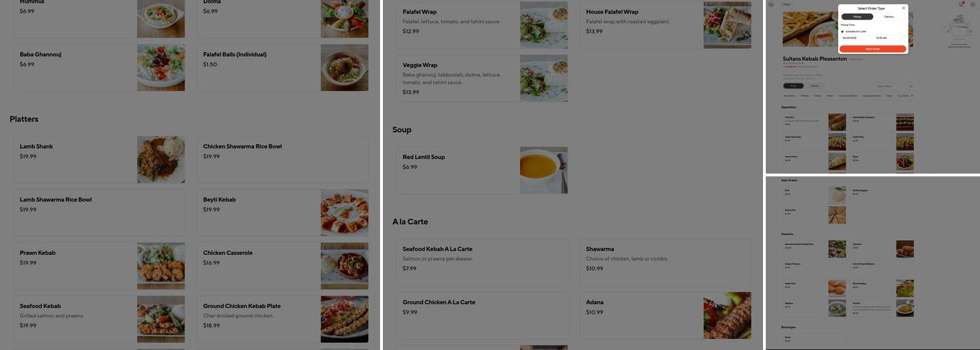Viewport: 980px width, 350px height.
Task: Click the menu search magnifier icon
Action: 911,86
